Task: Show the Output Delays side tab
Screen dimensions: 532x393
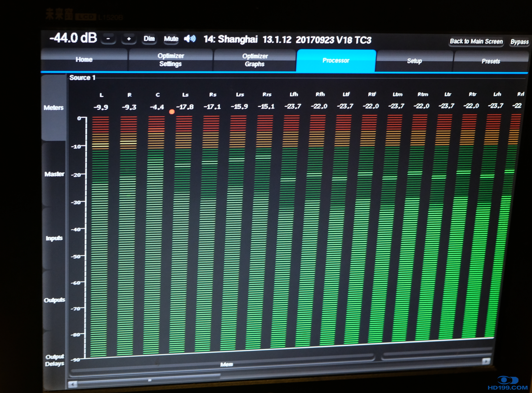Action: click(54, 360)
